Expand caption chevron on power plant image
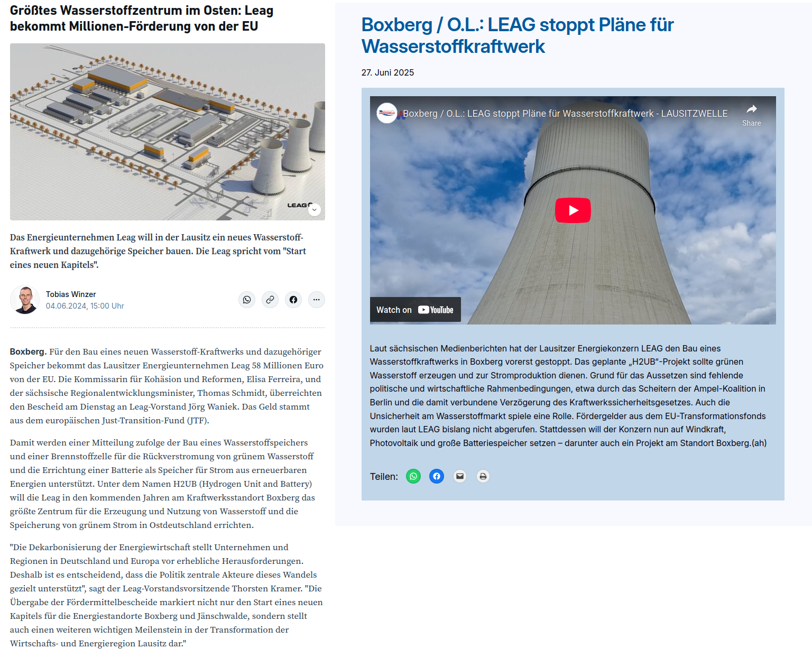Screen dimensions: 812x658 (314, 210)
